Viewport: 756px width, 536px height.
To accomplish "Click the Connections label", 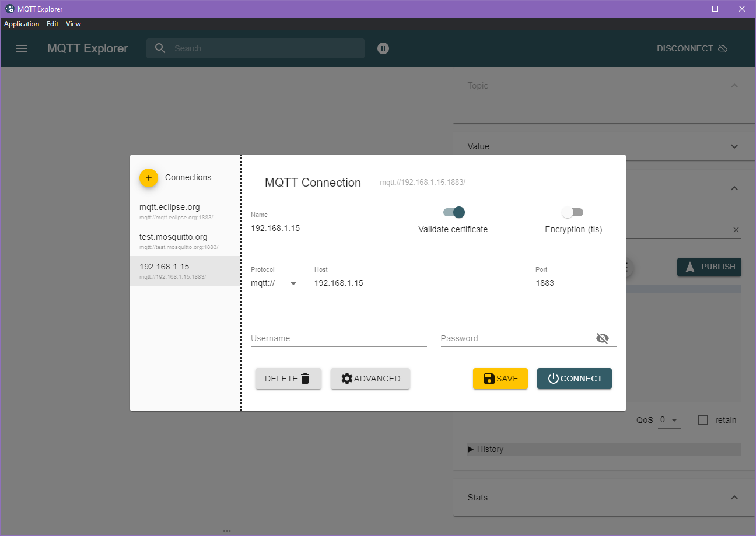I will (x=188, y=177).
